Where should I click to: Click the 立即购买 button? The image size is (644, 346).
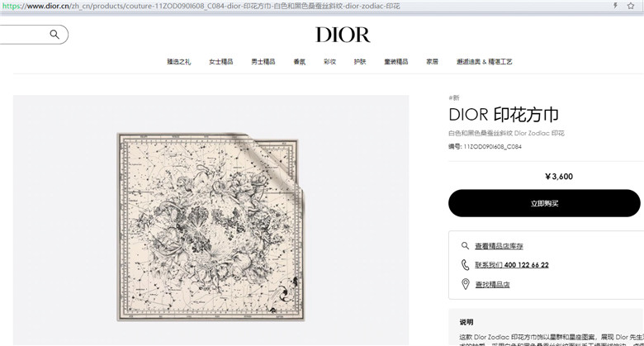pos(544,203)
